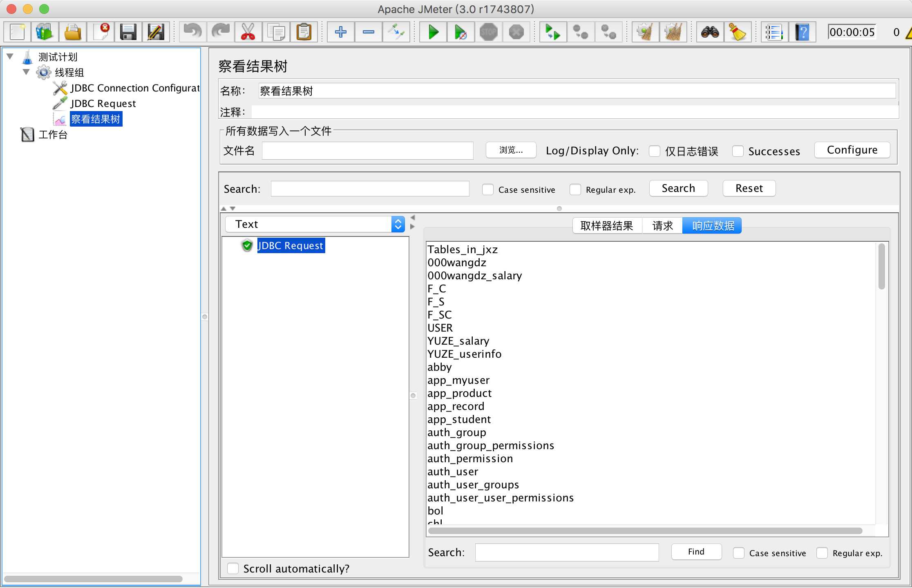
Task: Click the Save test plan icon
Action: click(x=127, y=32)
